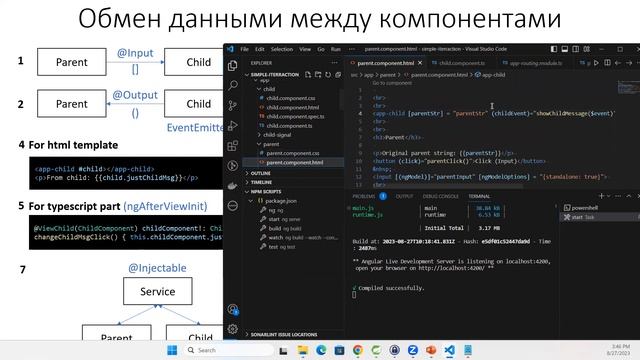
Task: Open the new terminal profile dropdown arrow
Action: click(x=608, y=196)
